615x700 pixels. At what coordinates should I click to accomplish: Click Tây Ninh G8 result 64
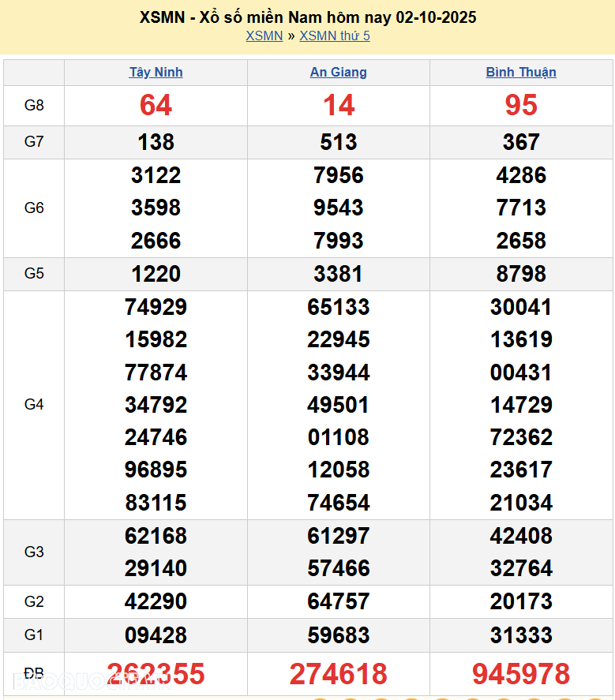[156, 105]
